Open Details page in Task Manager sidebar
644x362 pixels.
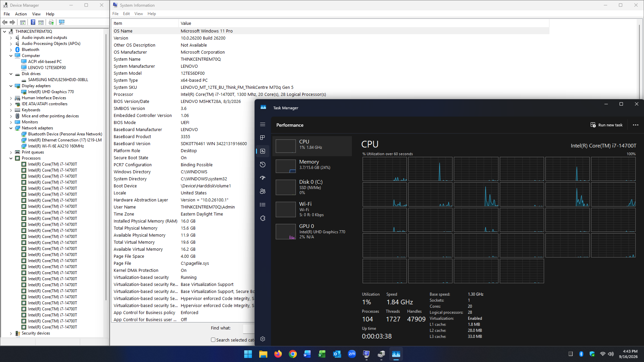point(263,205)
